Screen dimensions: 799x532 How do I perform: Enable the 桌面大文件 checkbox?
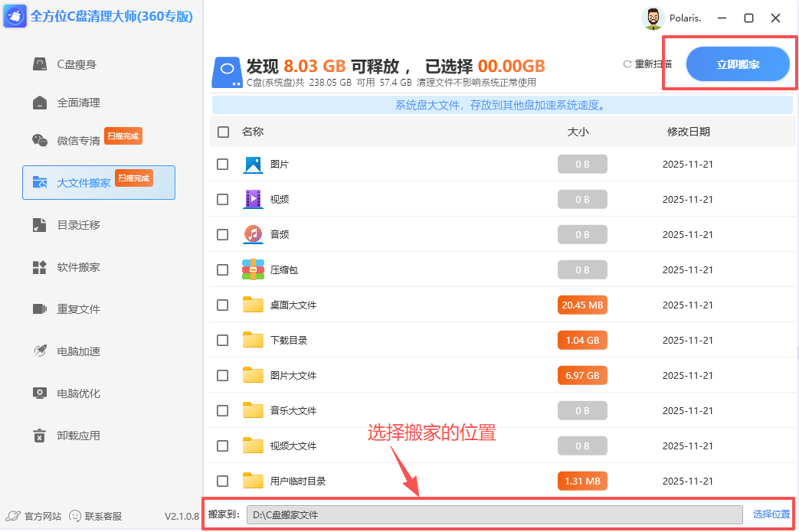pos(222,305)
